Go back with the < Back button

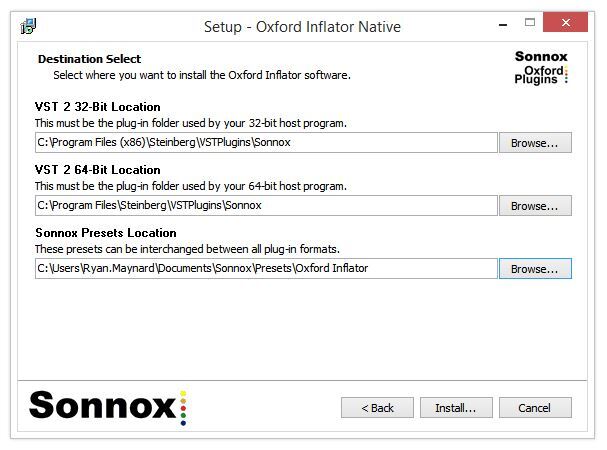point(377,407)
